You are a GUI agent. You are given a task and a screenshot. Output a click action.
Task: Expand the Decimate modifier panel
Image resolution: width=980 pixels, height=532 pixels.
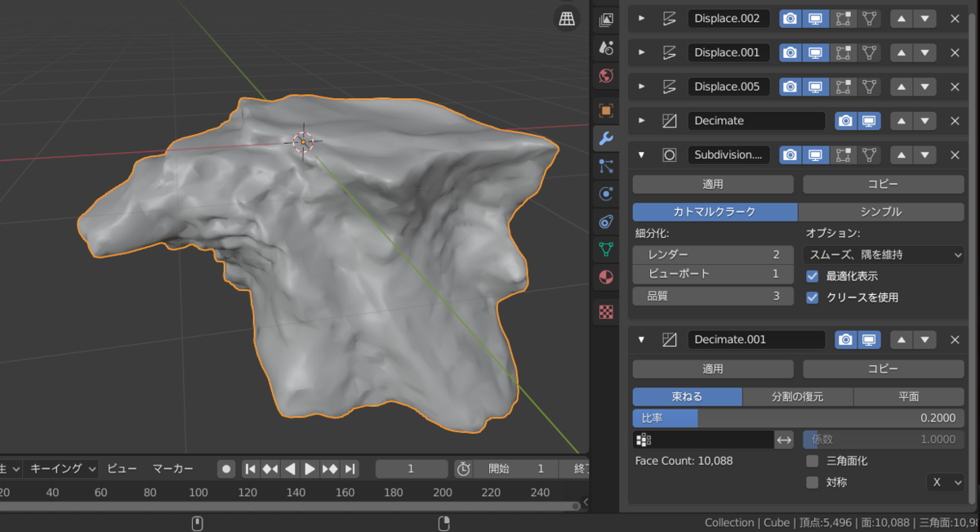point(642,120)
